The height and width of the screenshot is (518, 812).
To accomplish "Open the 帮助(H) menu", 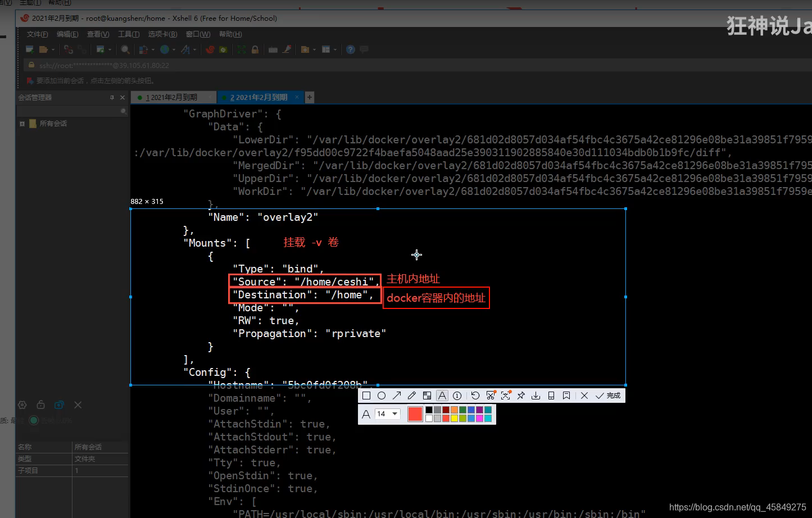I will click(x=230, y=34).
